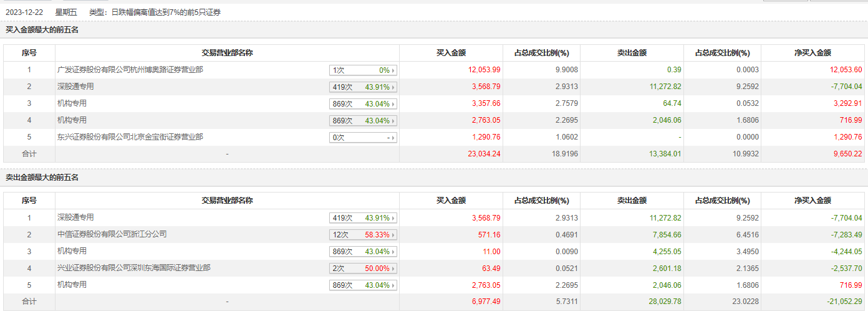Image resolution: width=868 pixels, height=314 pixels.
Task: Click 序号 header in the bottom table
Action: (x=29, y=201)
